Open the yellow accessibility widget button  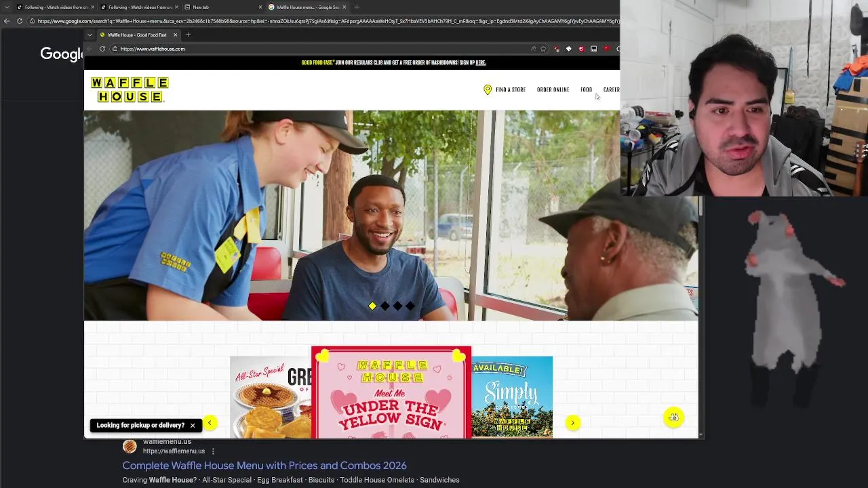pos(673,418)
